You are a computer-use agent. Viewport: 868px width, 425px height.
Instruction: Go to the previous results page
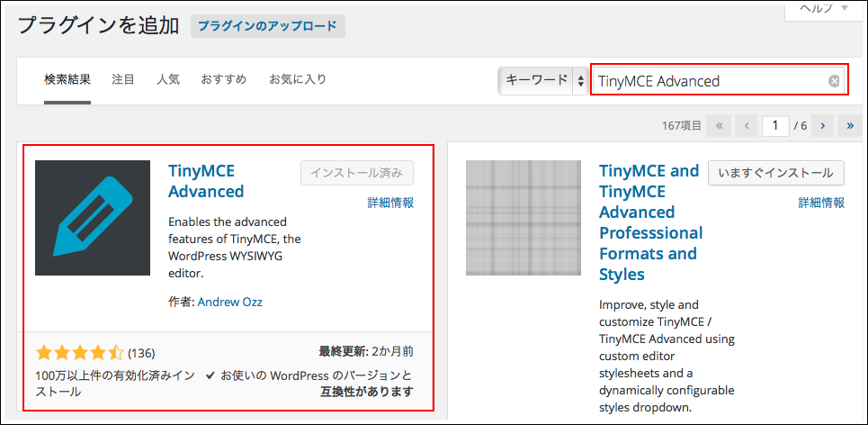pos(746,126)
